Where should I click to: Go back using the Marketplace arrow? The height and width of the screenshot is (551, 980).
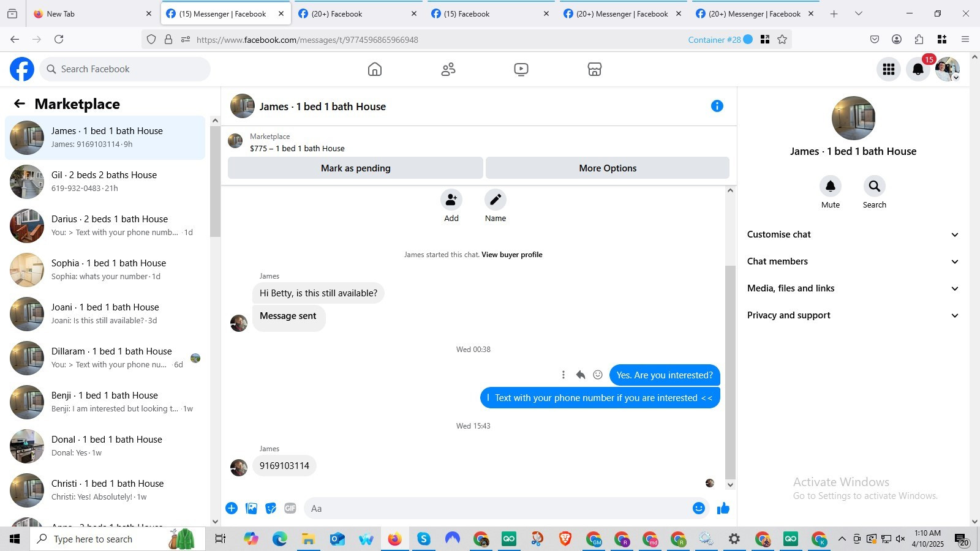20,104
